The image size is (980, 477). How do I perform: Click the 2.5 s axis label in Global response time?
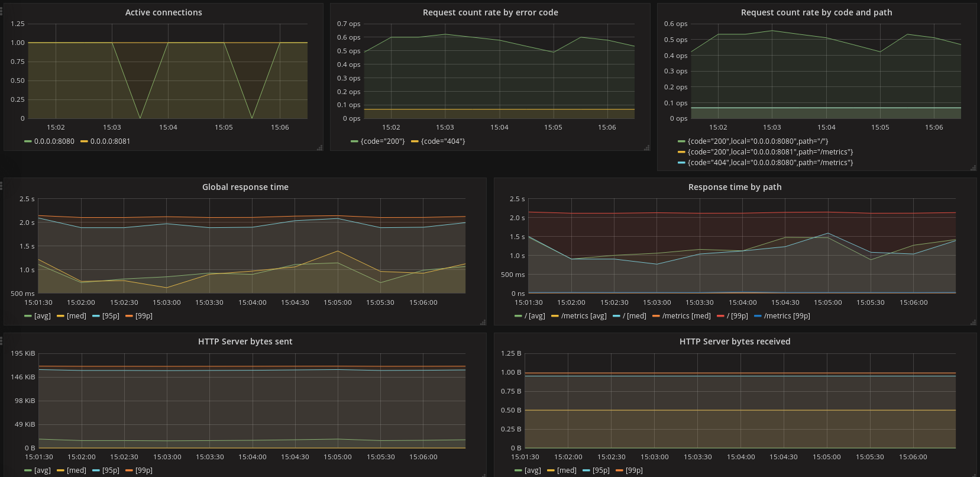pyautogui.click(x=27, y=199)
